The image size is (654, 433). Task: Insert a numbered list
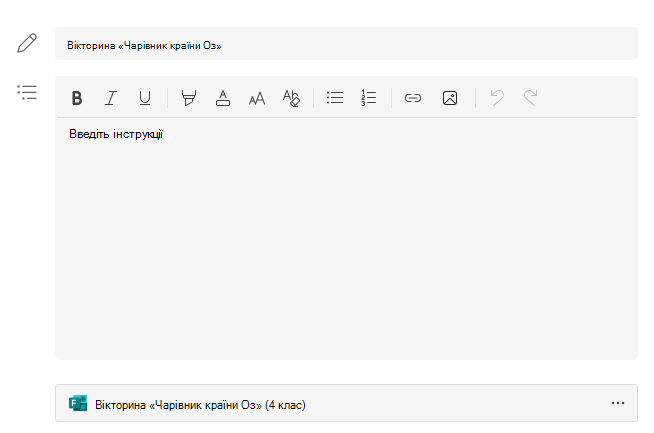click(x=369, y=98)
